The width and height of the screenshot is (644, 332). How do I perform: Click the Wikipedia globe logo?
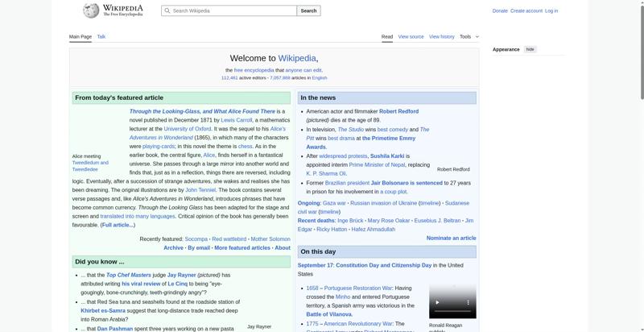(x=91, y=10)
